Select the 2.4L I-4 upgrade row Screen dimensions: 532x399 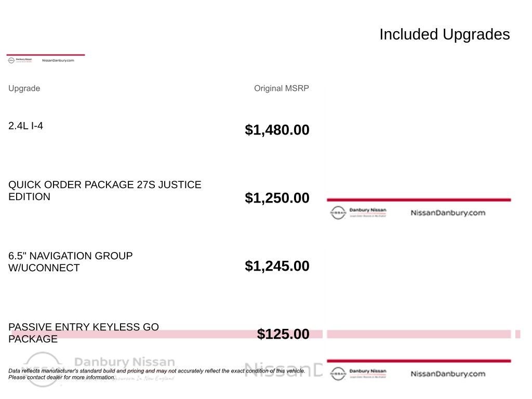pyautogui.click(x=25, y=126)
